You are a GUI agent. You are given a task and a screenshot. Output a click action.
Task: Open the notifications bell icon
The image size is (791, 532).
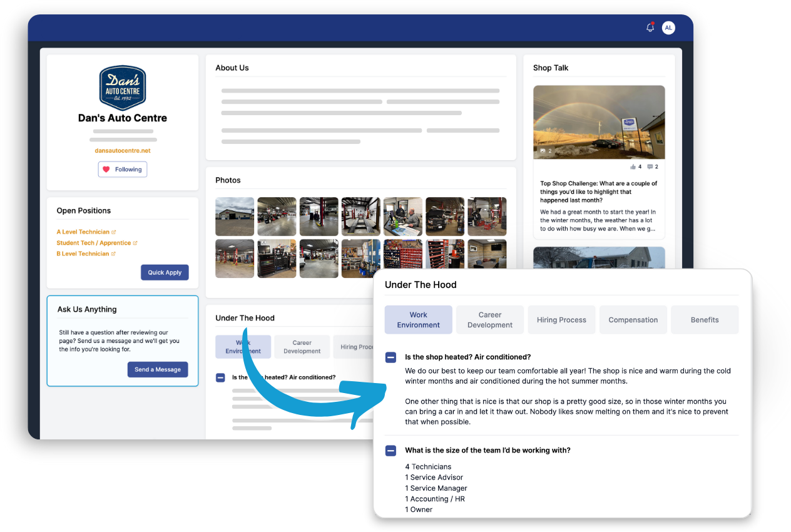click(x=650, y=28)
